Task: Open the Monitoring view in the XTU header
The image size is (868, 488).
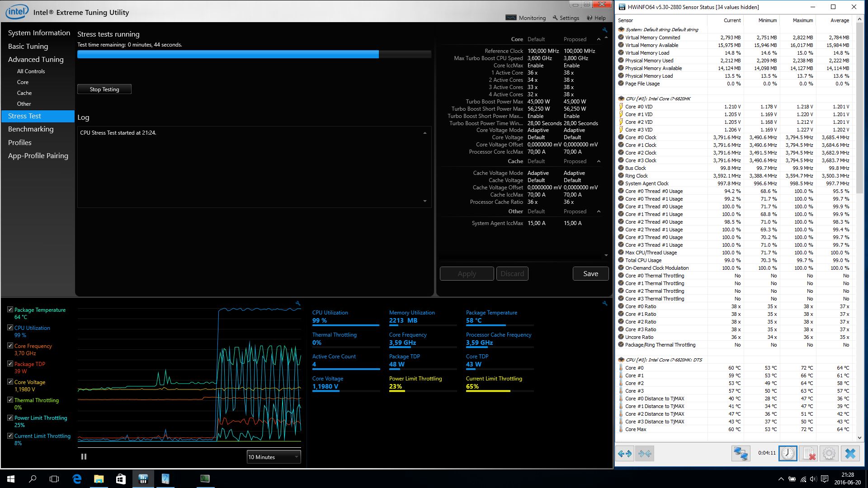Action: coord(526,18)
